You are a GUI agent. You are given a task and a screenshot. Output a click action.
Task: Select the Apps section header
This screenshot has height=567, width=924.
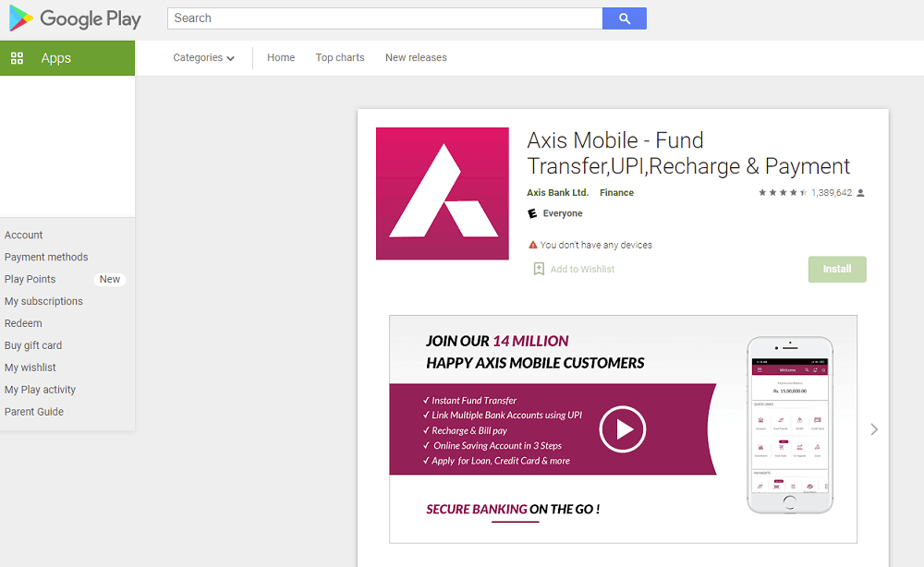pos(67,57)
